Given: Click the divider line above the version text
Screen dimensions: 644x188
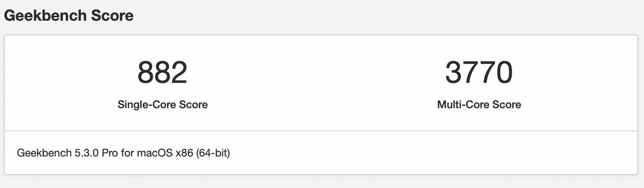Looking at the screenshot, I should [321, 131].
